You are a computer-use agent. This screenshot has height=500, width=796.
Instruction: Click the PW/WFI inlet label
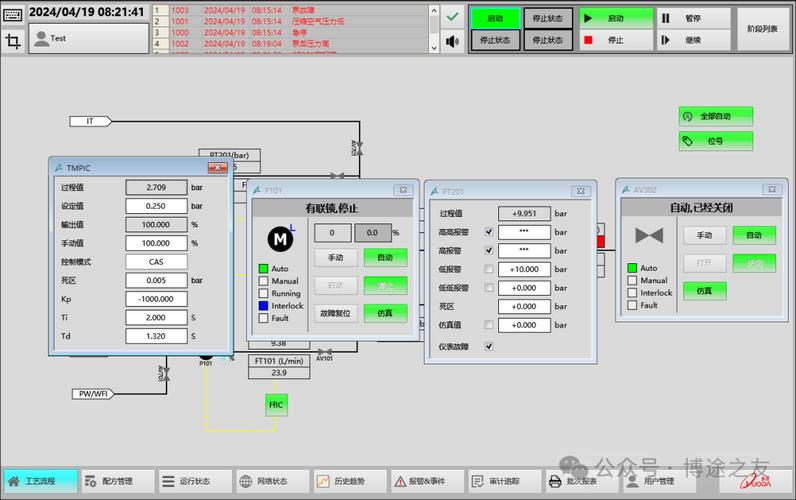[x=92, y=394]
